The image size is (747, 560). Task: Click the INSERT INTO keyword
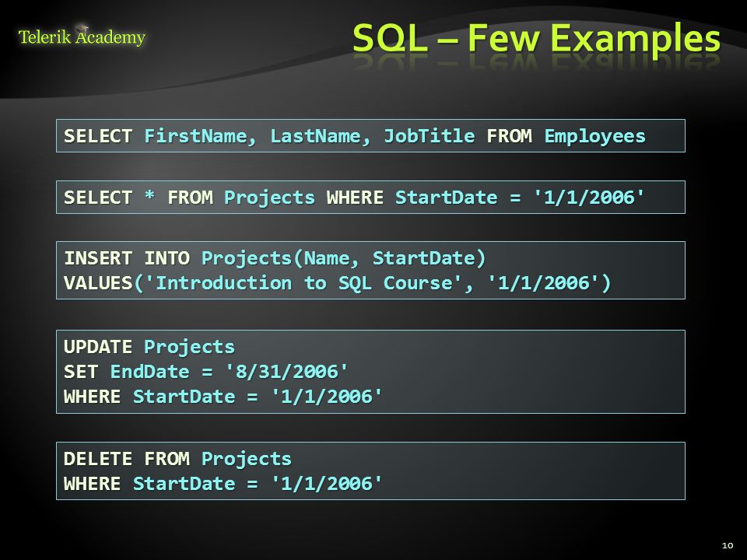tap(127, 258)
